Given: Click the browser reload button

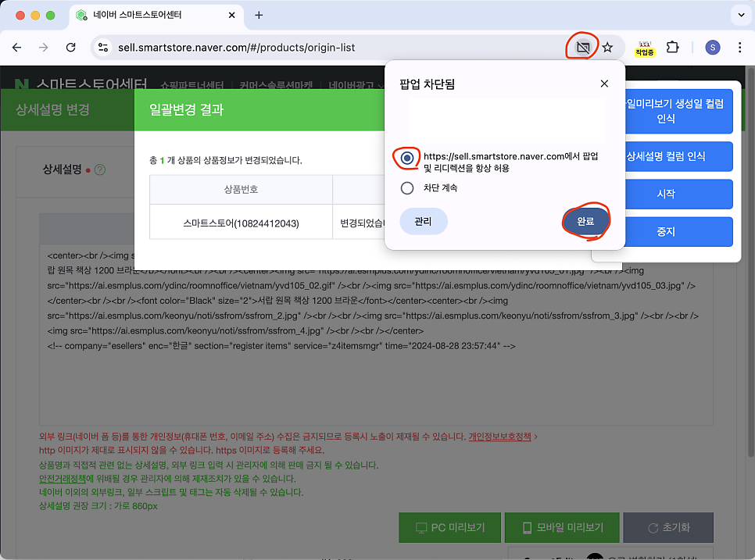Looking at the screenshot, I should [70, 48].
